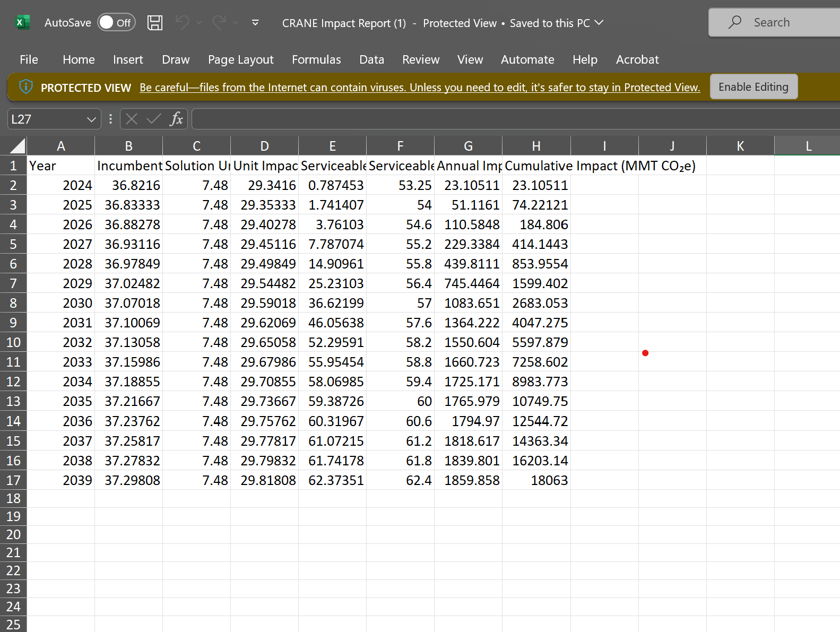Click cell with value 1859.858
The image size is (840, 632).
point(469,480)
